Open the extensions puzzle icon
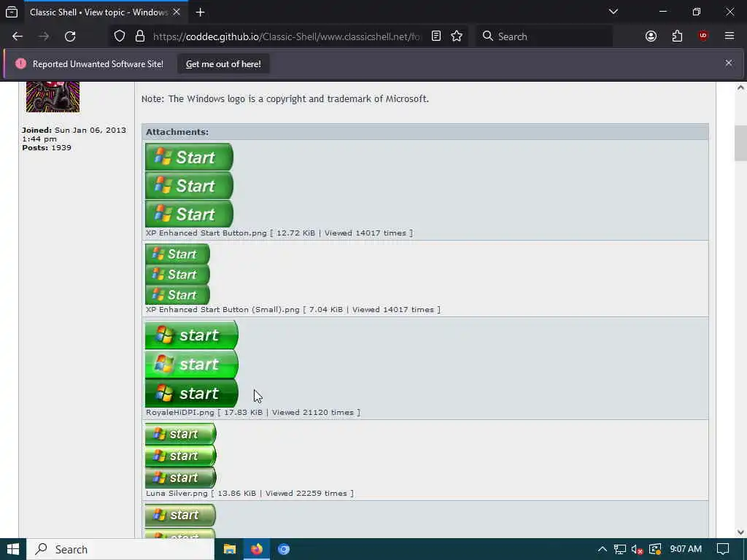Viewport: 747px width, 560px height. click(677, 36)
